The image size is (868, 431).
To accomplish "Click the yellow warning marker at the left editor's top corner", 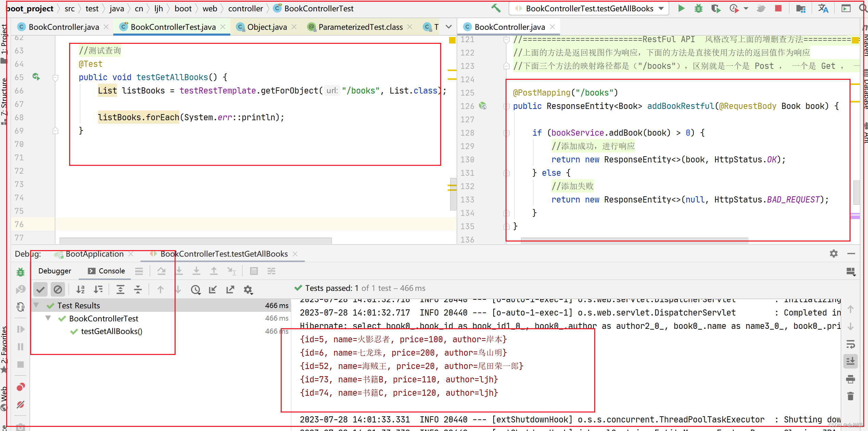I will [452, 40].
